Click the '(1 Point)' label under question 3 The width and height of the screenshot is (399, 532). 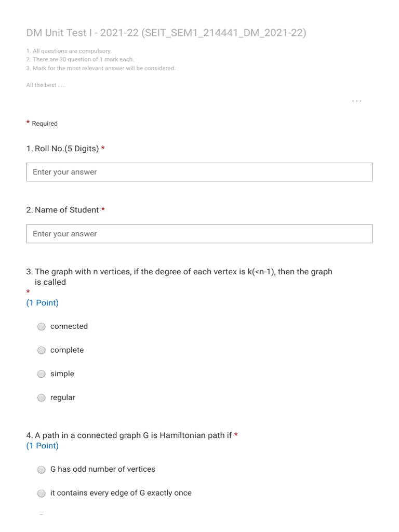pos(43,303)
